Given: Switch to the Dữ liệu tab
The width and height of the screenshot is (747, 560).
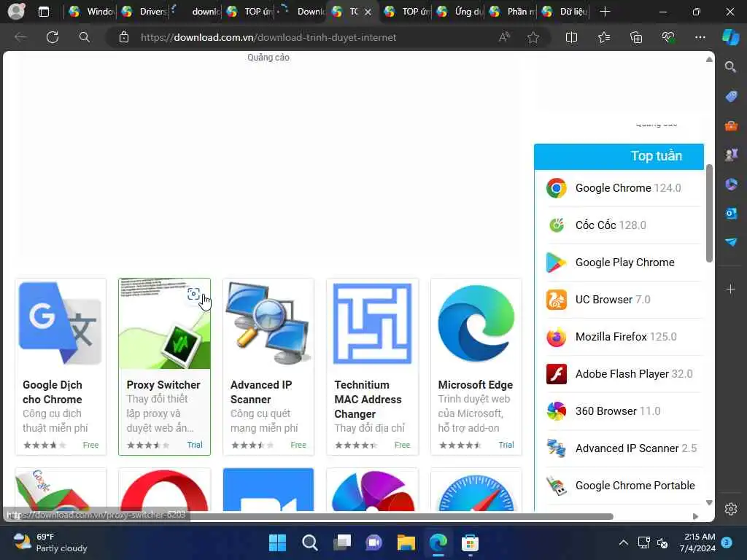Looking at the screenshot, I should pyautogui.click(x=565, y=12).
